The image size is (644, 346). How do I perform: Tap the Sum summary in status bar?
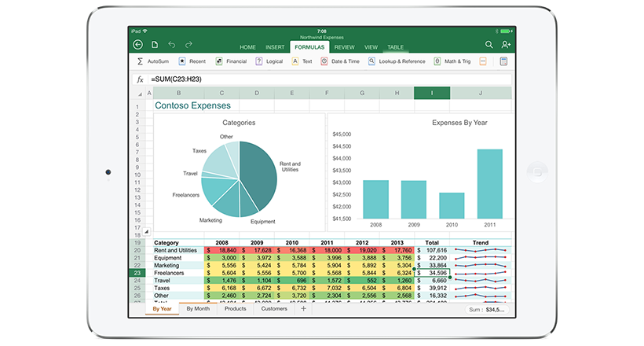point(488,310)
